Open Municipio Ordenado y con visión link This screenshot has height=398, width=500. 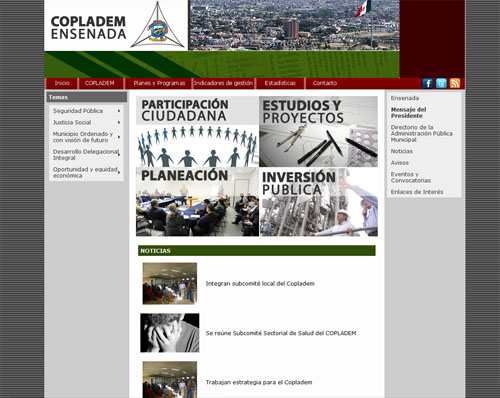pos(83,137)
